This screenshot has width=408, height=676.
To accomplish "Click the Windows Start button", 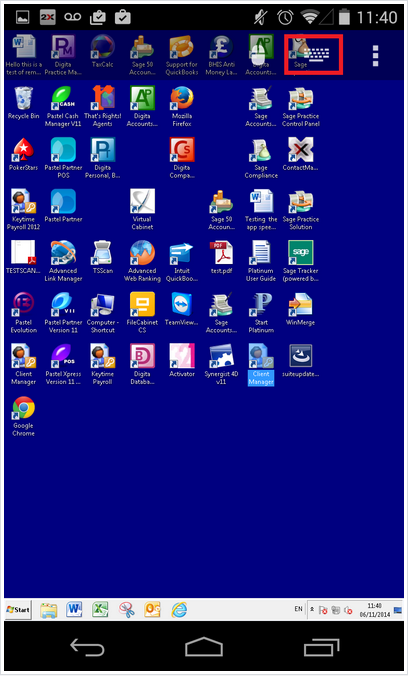I will [18, 610].
